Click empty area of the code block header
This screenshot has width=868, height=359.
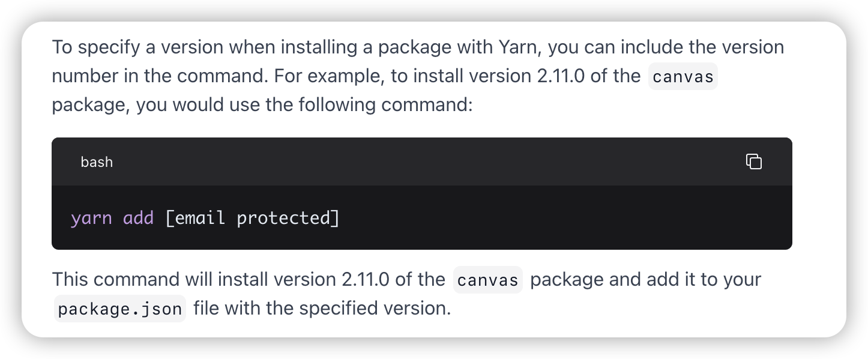click(420, 162)
